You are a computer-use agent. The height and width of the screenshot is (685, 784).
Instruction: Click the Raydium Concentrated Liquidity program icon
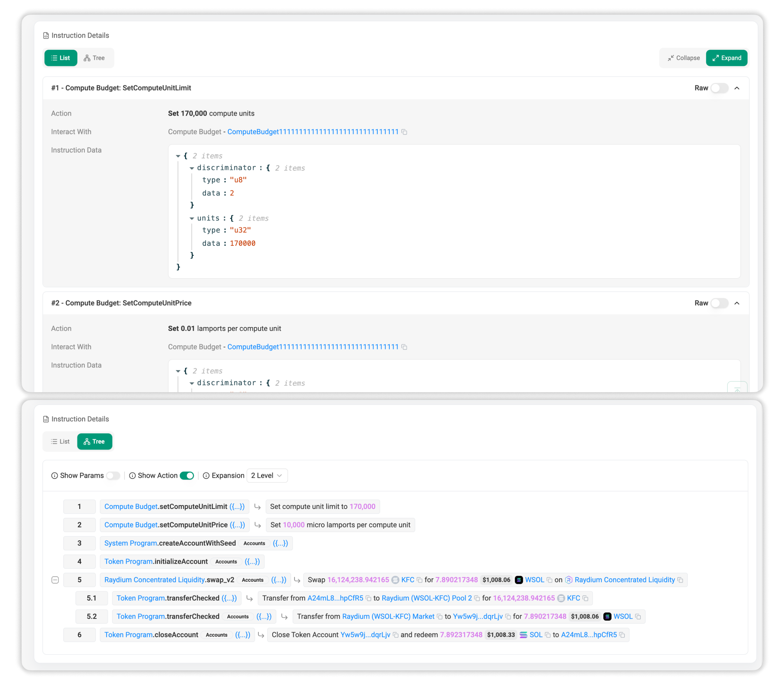[569, 580]
